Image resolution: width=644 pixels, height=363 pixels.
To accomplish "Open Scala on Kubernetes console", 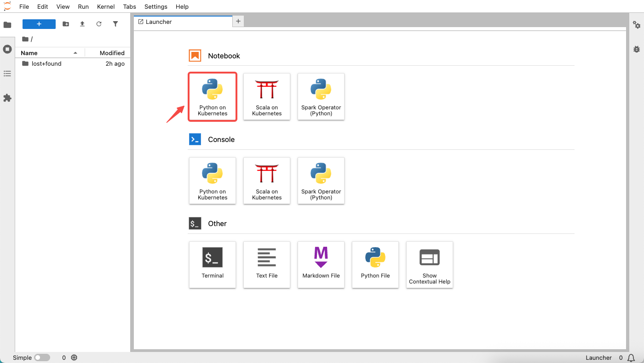I will [267, 181].
